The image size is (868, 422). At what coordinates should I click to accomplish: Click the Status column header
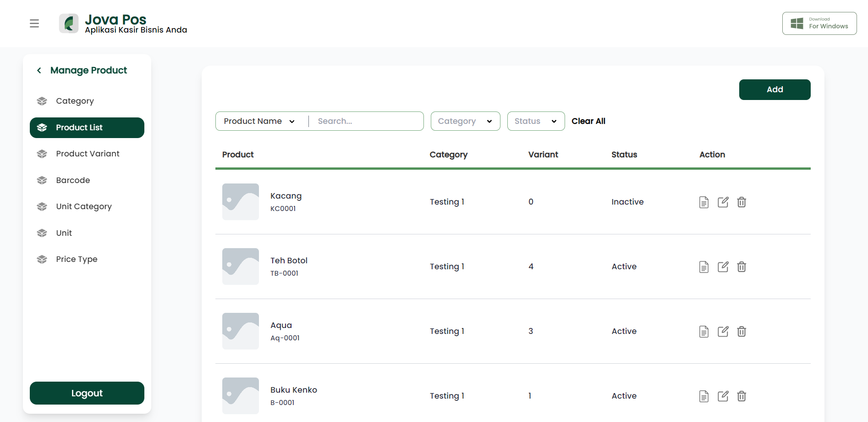[x=624, y=155]
